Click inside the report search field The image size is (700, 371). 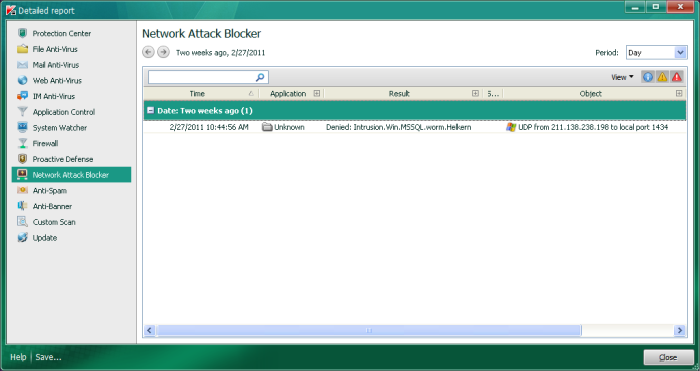(x=202, y=77)
